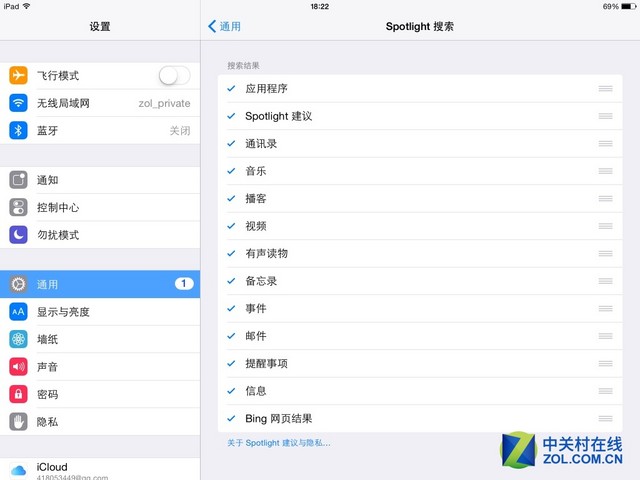Tap the zol_private network name

(164, 103)
